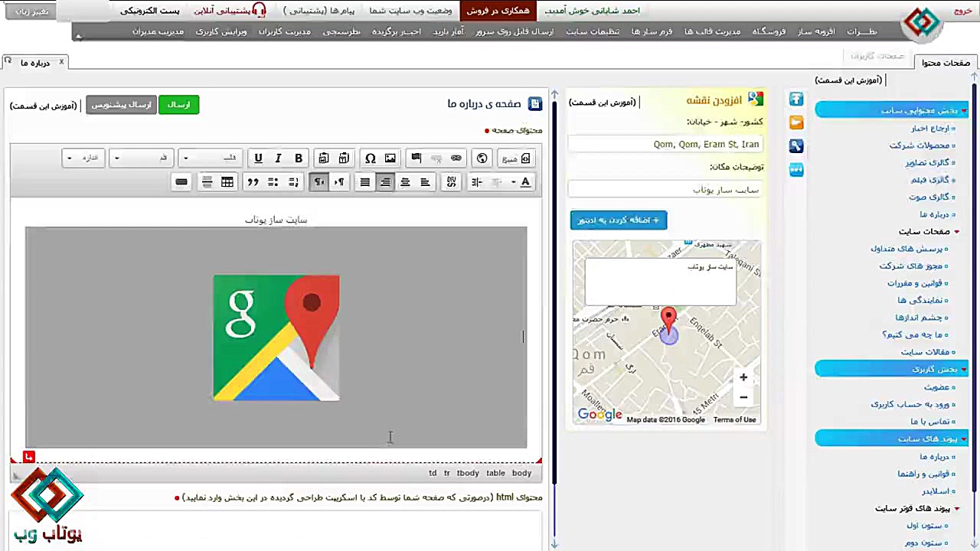The image size is (980, 551).
Task: Click the اضافه کردن به ادیتور button
Action: click(618, 220)
